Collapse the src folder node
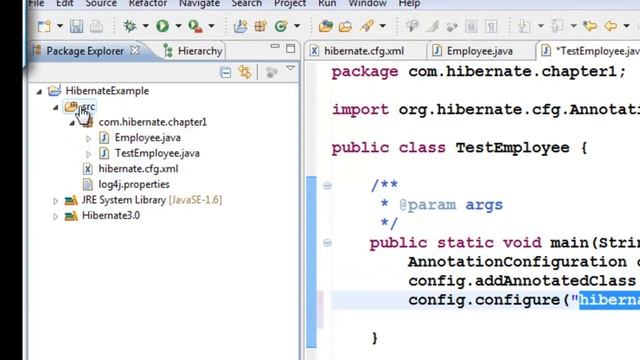This screenshot has height=360, width=640. (x=56, y=107)
